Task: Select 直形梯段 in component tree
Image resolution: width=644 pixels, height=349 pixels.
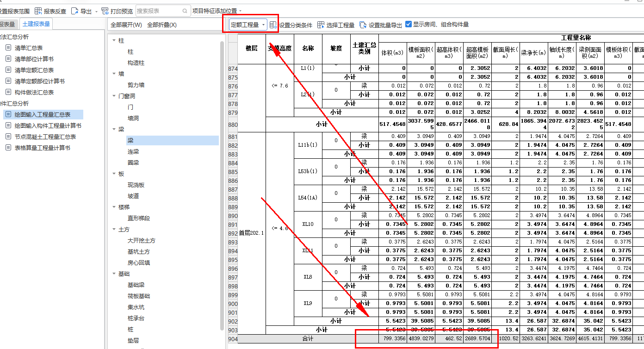Action: pos(139,218)
